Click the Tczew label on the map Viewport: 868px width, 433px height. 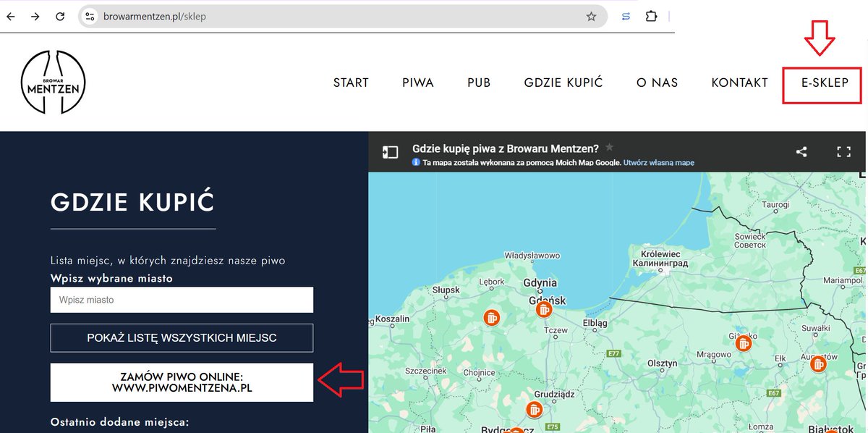coord(556,329)
